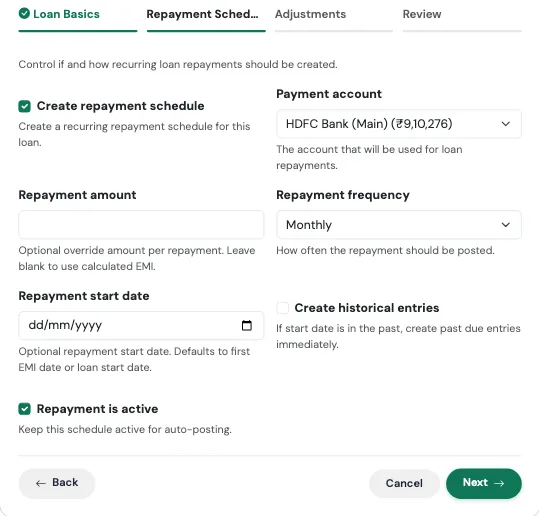Viewport: 539px width, 516px height.
Task: Click the Loan Basics green checkmark icon
Action: 24,14
